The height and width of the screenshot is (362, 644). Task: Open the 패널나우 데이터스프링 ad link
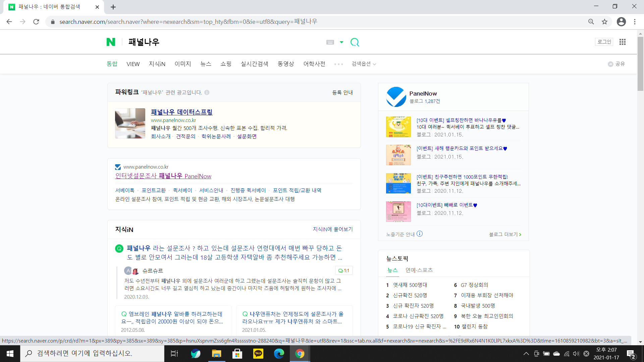(x=181, y=112)
